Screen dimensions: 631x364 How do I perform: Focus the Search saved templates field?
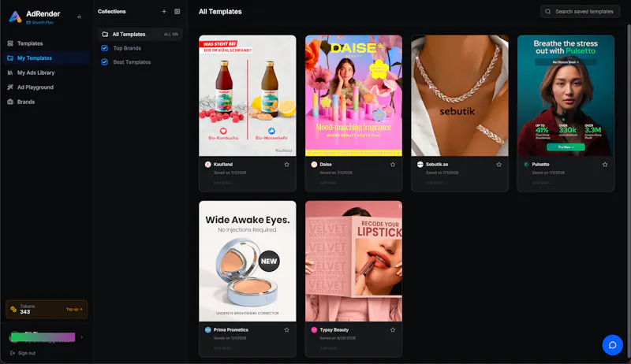point(580,12)
